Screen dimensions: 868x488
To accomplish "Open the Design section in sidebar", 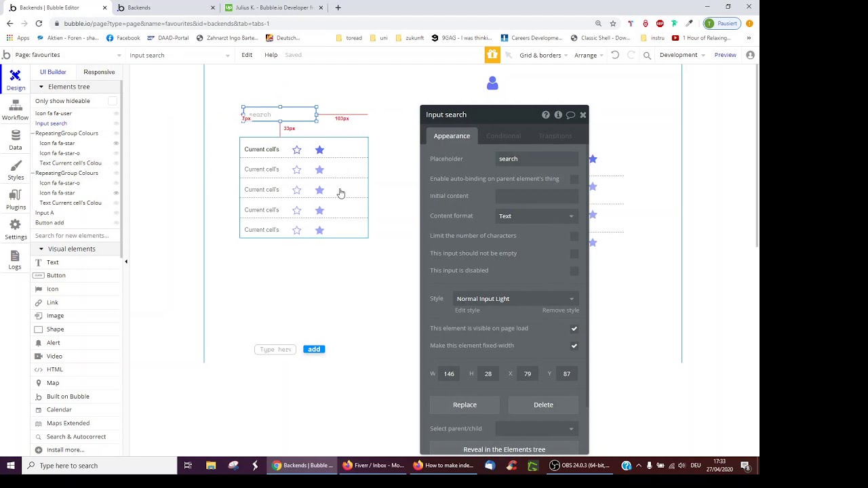I will click(16, 80).
